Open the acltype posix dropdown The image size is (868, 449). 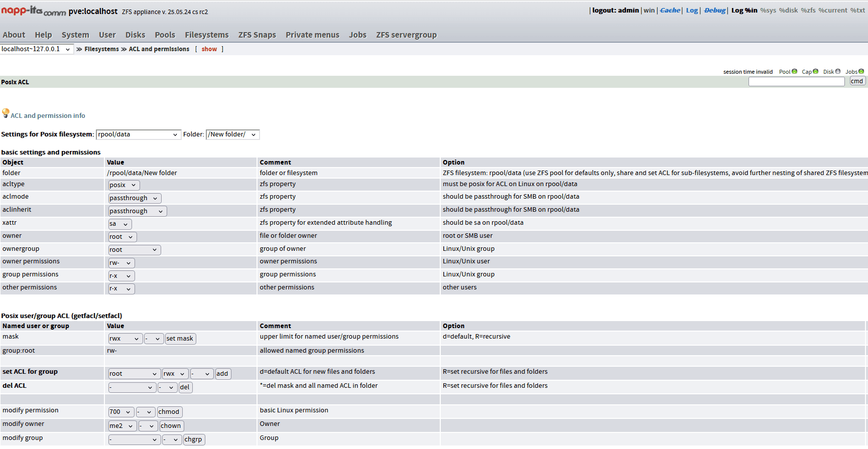click(x=123, y=185)
